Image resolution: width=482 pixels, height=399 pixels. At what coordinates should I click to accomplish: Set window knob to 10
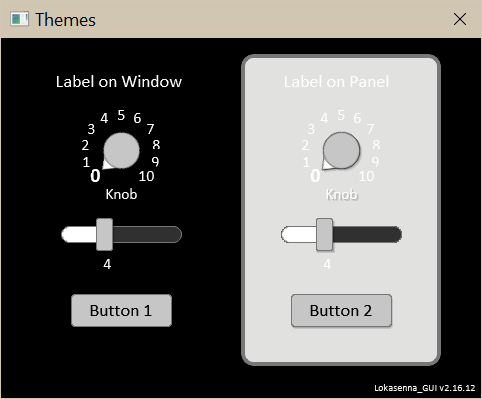(x=146, y=176)
